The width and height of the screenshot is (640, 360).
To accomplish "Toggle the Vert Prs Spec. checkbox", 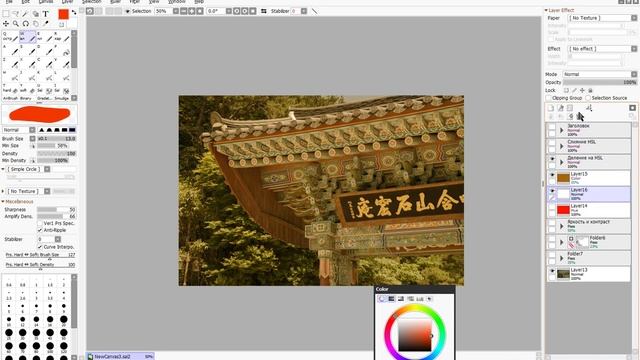I will (x=40, y=223).
